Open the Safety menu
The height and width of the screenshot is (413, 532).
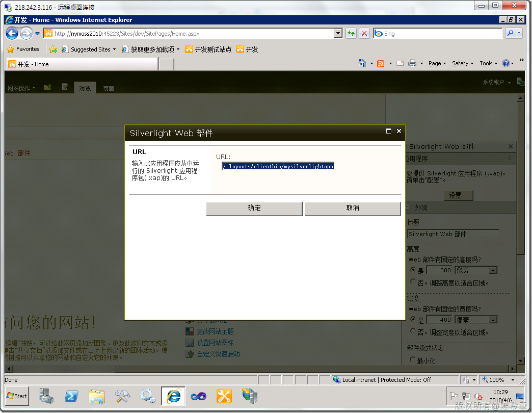[463, 63]
